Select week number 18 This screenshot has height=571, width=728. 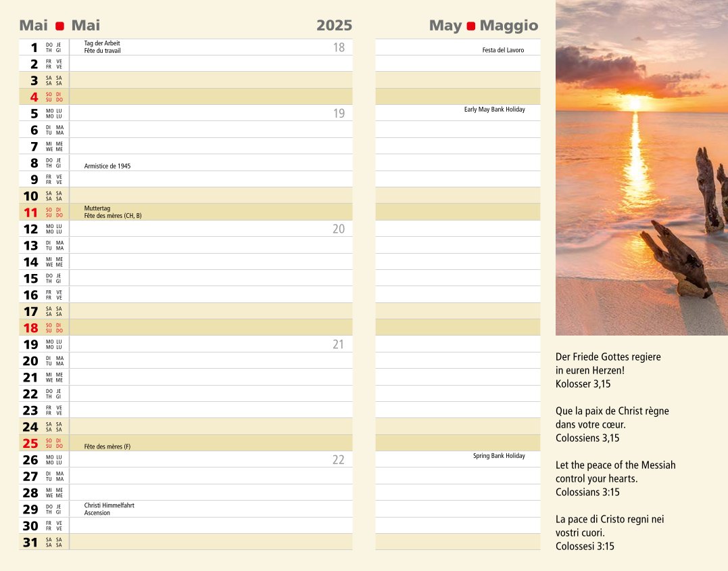(x=339, y=47)
